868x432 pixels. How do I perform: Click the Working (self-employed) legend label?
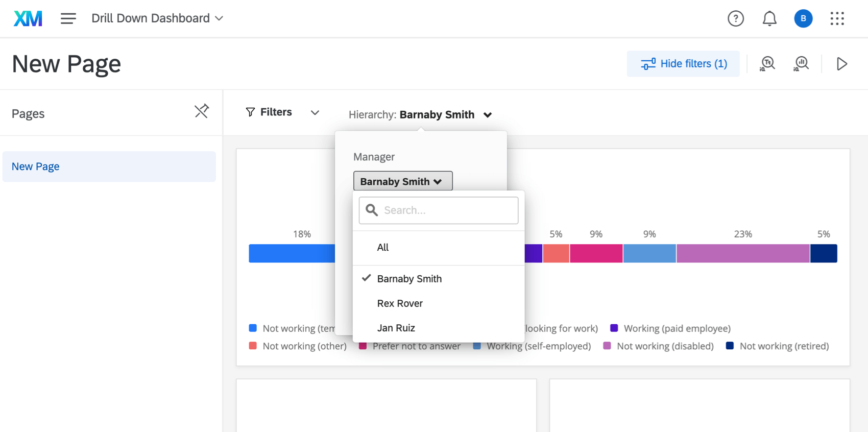tap(539, 346)
